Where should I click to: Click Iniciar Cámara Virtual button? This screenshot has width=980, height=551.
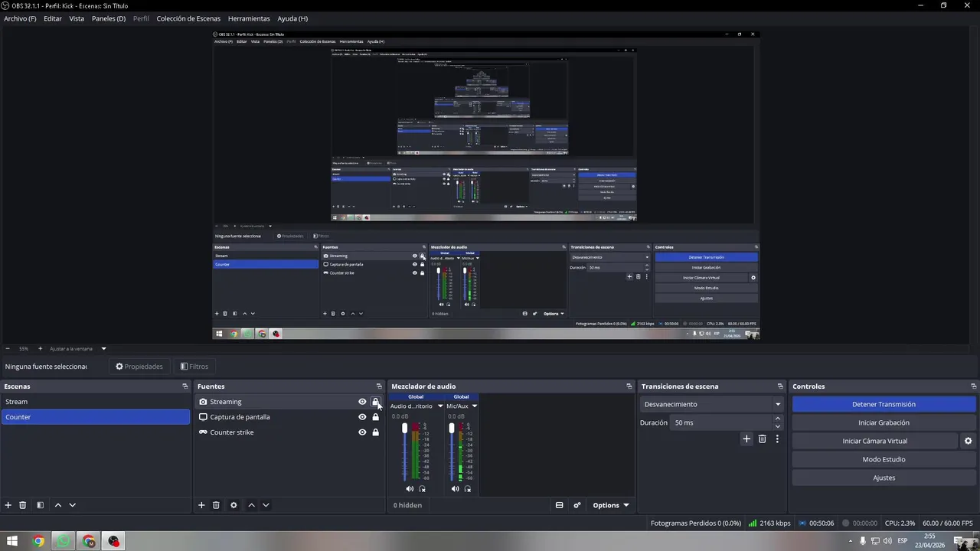(875, 441)
